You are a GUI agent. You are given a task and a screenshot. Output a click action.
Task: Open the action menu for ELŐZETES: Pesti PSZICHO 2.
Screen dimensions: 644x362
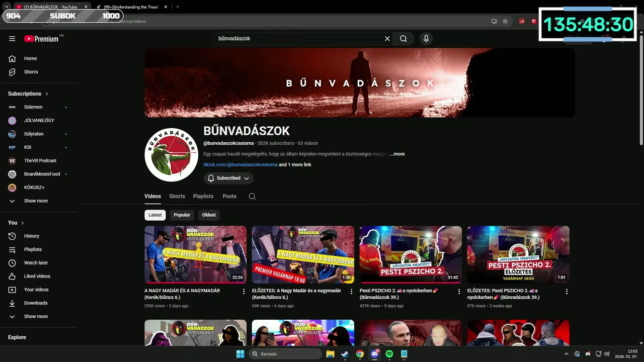(x=567, y=292)
